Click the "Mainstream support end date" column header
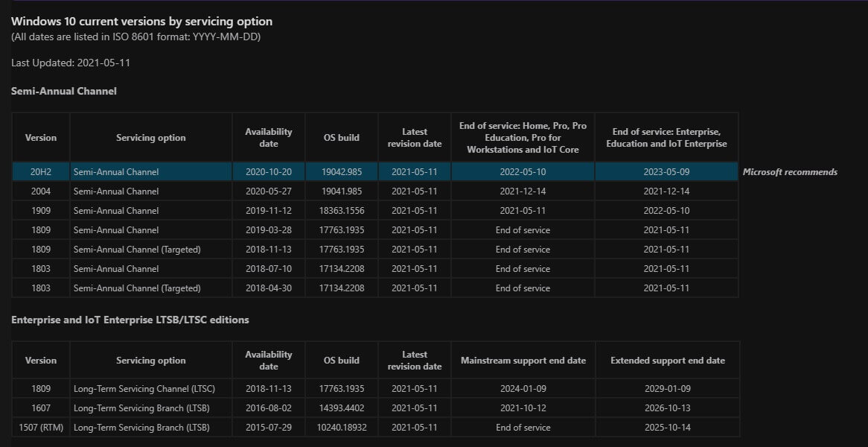 pyautogui.click(x=523, y=361)
